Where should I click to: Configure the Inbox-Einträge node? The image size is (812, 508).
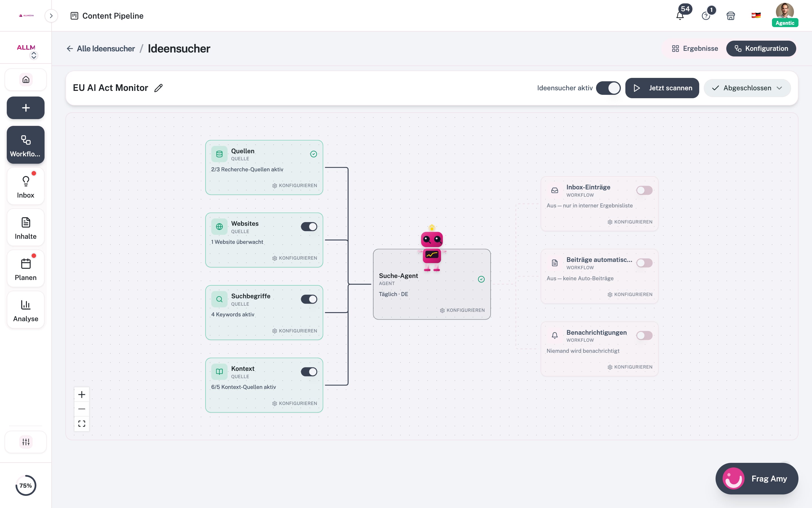pos(630,222)
